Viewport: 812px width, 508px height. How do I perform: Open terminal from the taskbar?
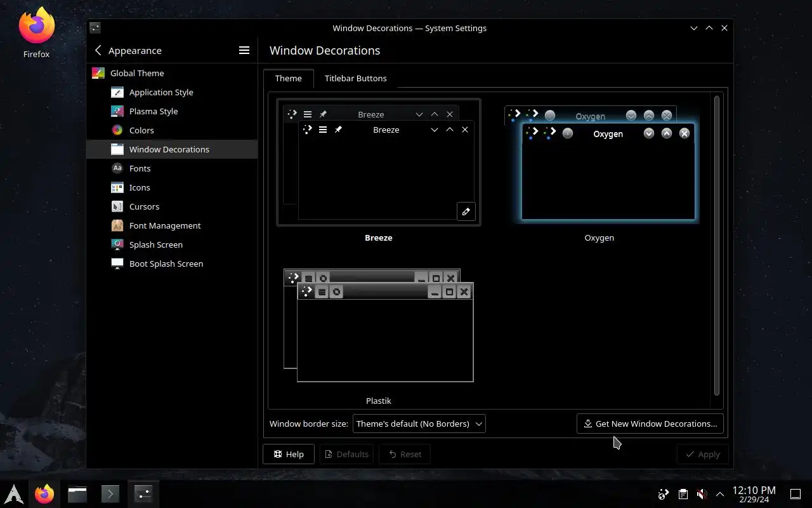tap(110, 493)
